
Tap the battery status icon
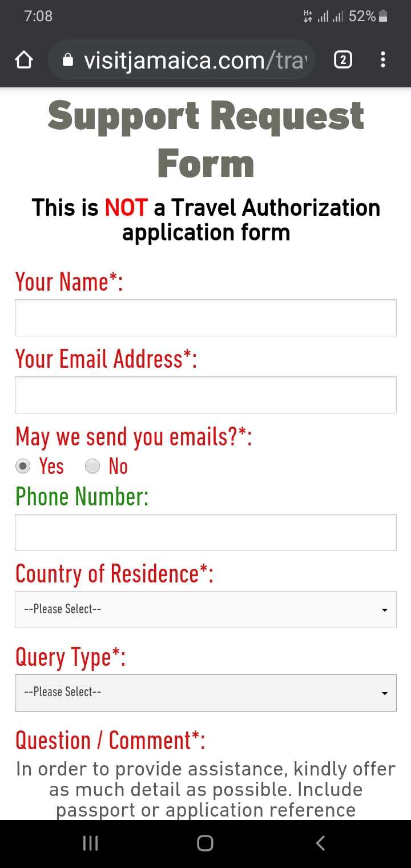pos(383,17)
